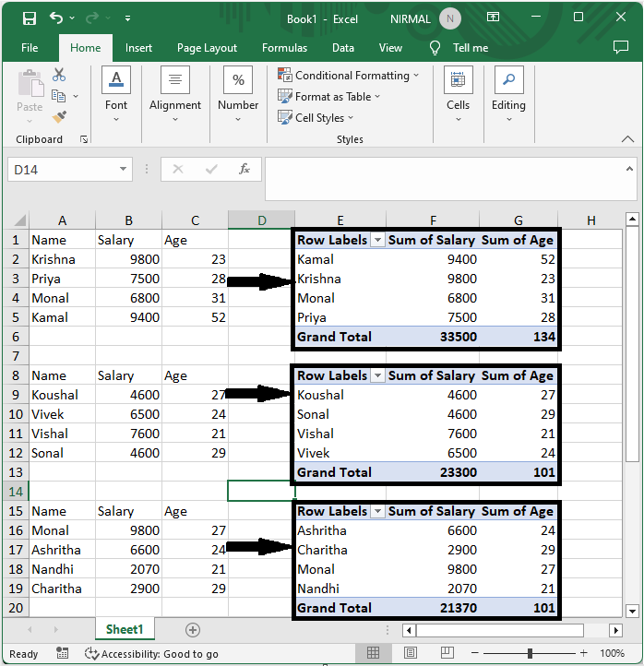Image resolution: width=644 pixels, height=666 pixels.
Task: Open the Name Box dropdown arrow
Action: [x=123, y=169]
